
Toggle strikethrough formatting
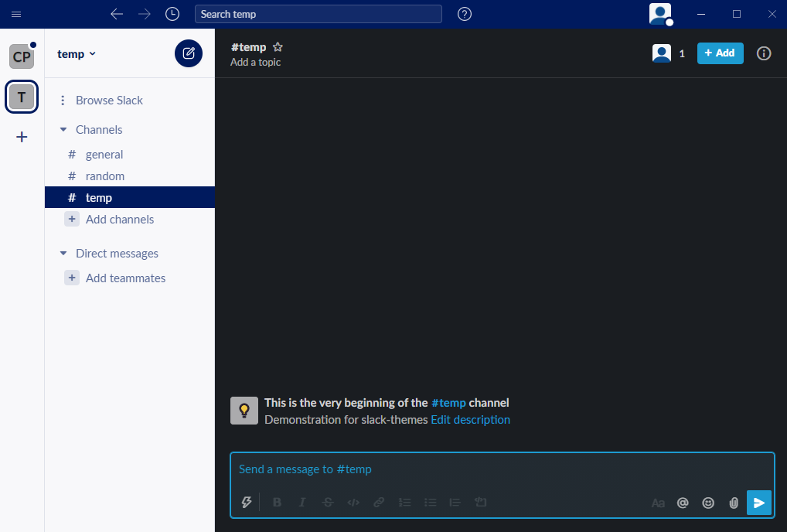tap(328, 502)
